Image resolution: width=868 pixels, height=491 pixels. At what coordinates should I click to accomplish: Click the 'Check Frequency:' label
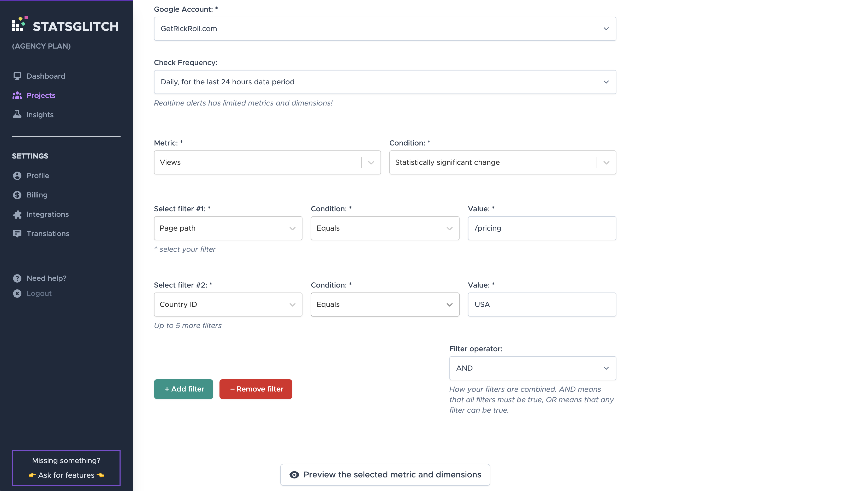[x=186, y=63]
